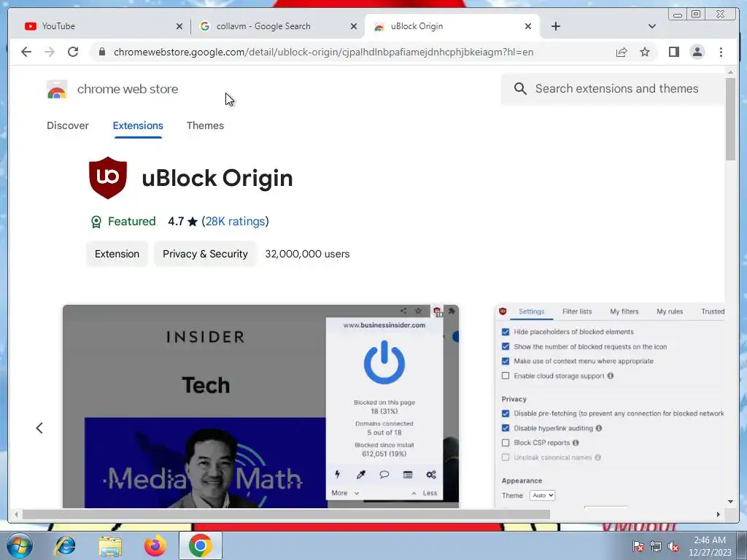
Task: Collapse with Less in uBlock popup
Action: tap(424, 493)
